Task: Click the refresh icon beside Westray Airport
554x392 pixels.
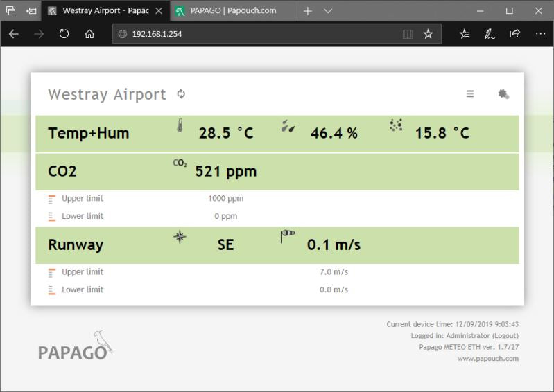Action: [181, 94]
